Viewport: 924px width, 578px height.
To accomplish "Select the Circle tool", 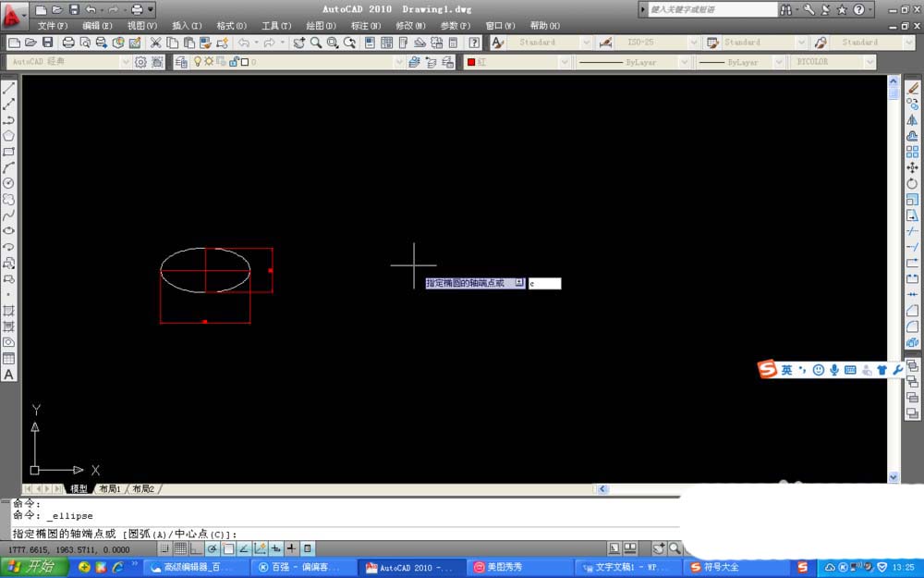I will coord(8,183).
